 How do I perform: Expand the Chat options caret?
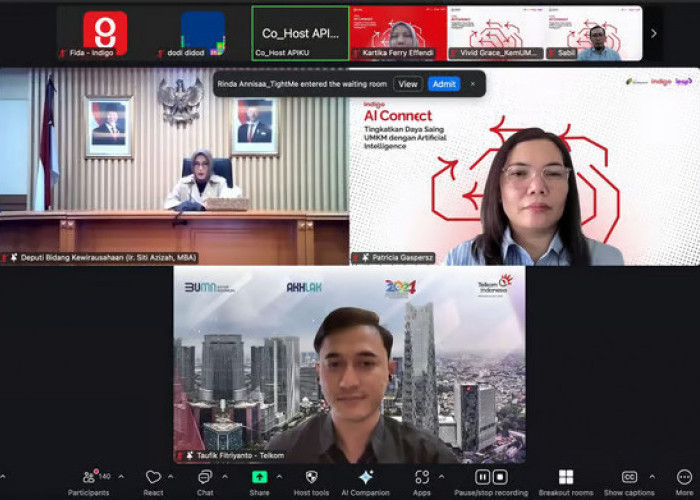point(225,477)
